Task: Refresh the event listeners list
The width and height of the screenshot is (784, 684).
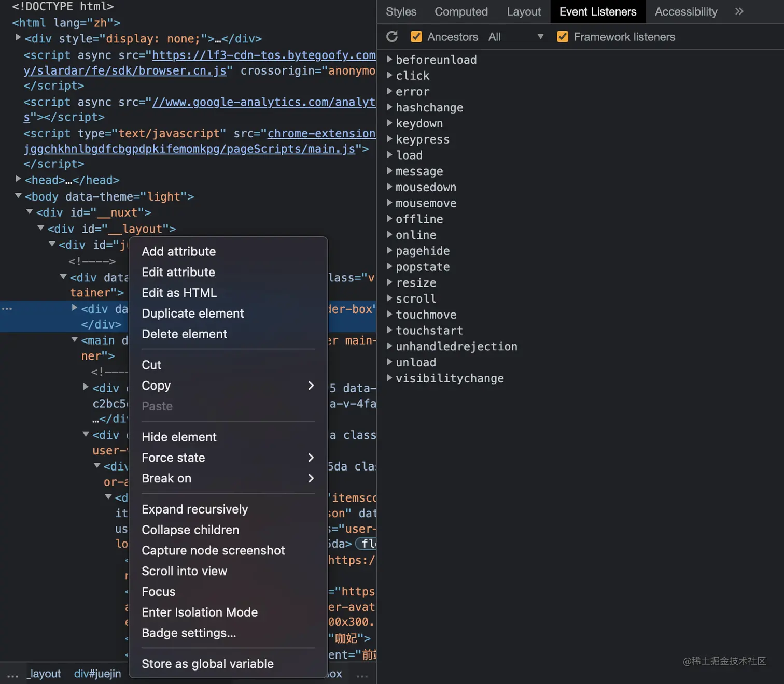Action: (392, 37)
